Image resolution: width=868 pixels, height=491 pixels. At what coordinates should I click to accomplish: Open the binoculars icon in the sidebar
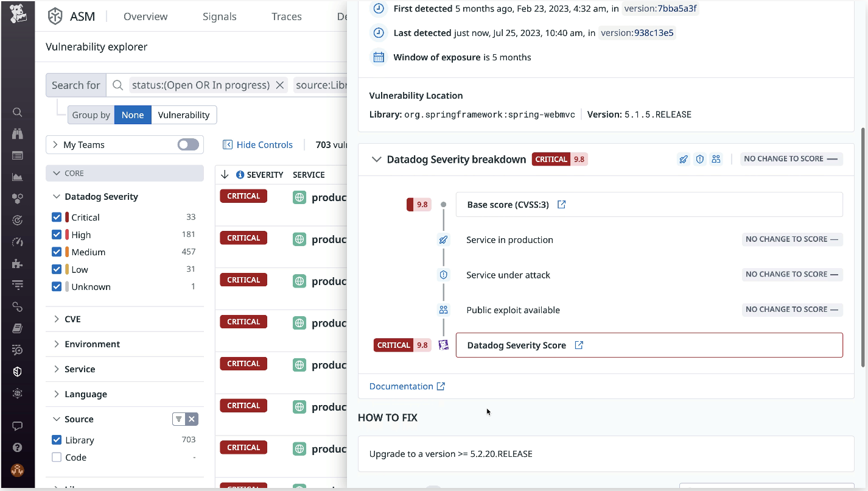pyautogui.click(x=18, y=134)
